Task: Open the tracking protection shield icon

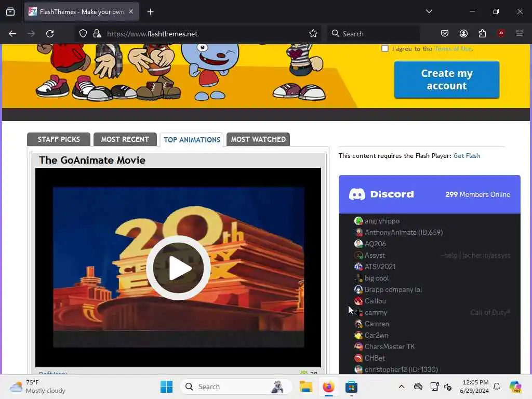Action: pos(83,34)
